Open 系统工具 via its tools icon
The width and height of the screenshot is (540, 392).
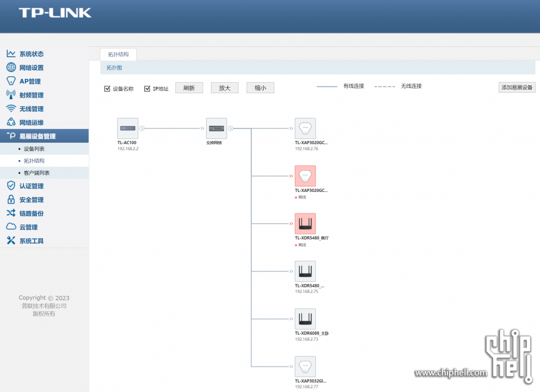[x=11, y=240]
